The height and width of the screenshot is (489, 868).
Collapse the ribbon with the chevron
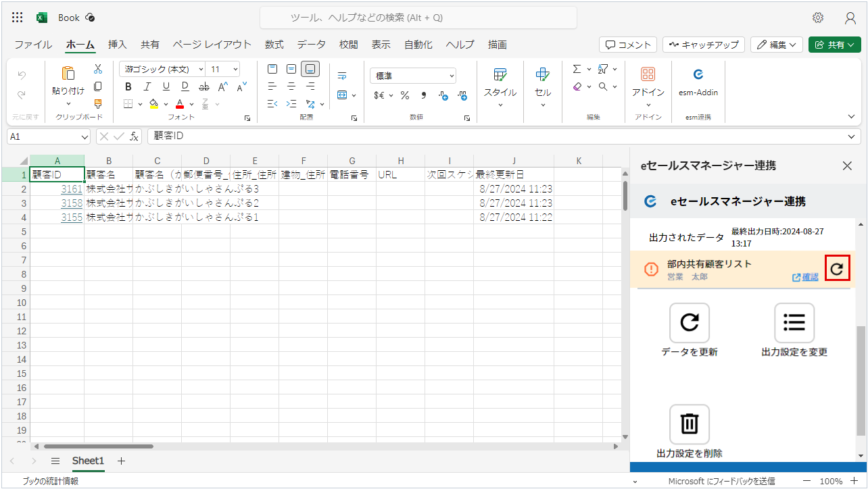tap(851, 116)
